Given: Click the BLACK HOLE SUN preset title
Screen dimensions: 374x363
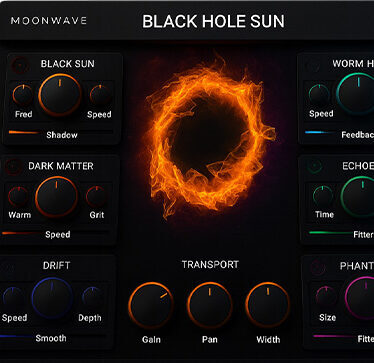Looking at the screenshot, I should click(213, 21).
